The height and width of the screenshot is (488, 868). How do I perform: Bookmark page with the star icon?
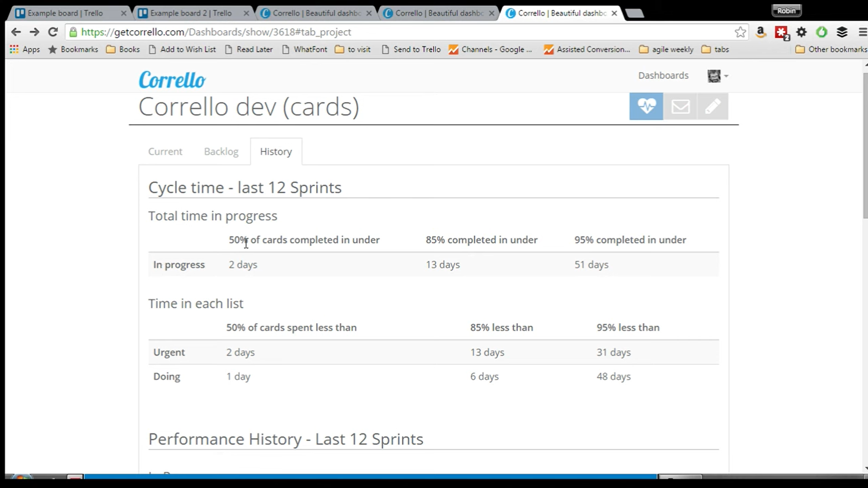(x=740, y=32)
